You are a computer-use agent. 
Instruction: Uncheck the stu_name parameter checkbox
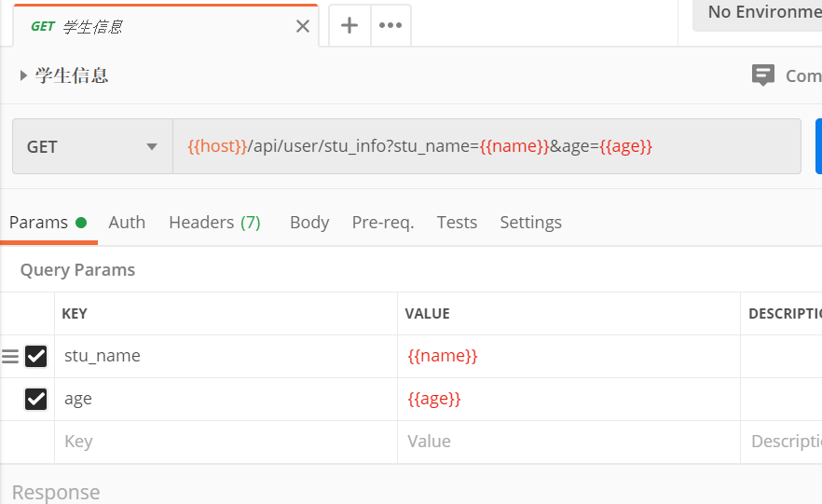tap(36, 356)
